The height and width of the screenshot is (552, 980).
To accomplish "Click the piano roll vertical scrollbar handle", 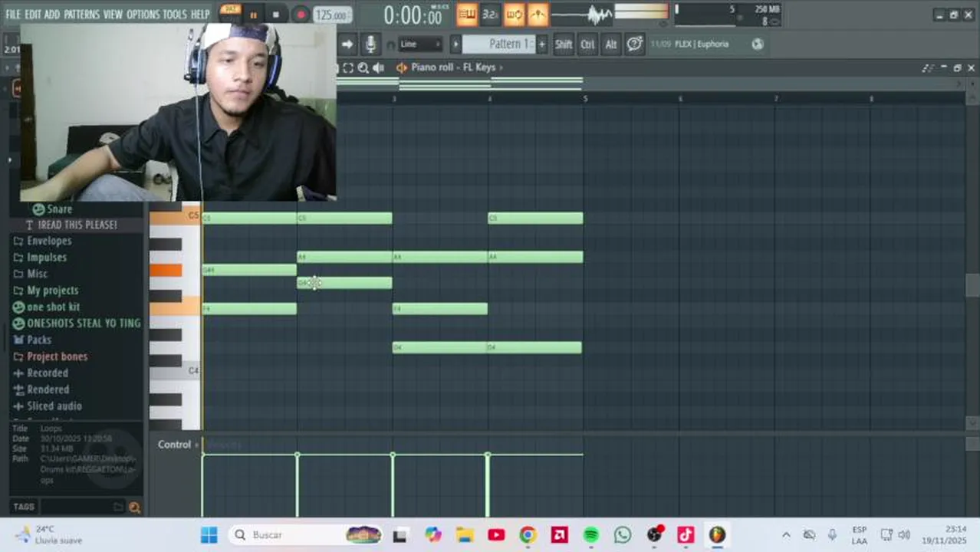I will [972, 284].
